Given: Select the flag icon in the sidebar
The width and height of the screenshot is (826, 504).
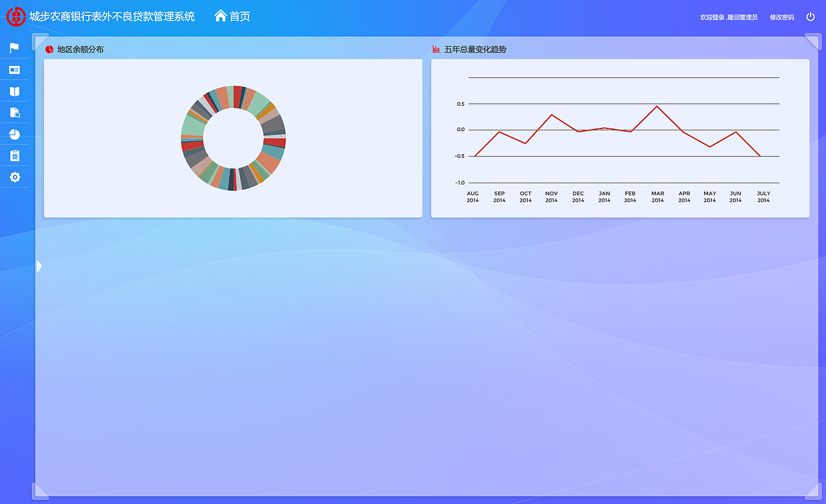Looking at the screenshot, I should click(15, 46).
